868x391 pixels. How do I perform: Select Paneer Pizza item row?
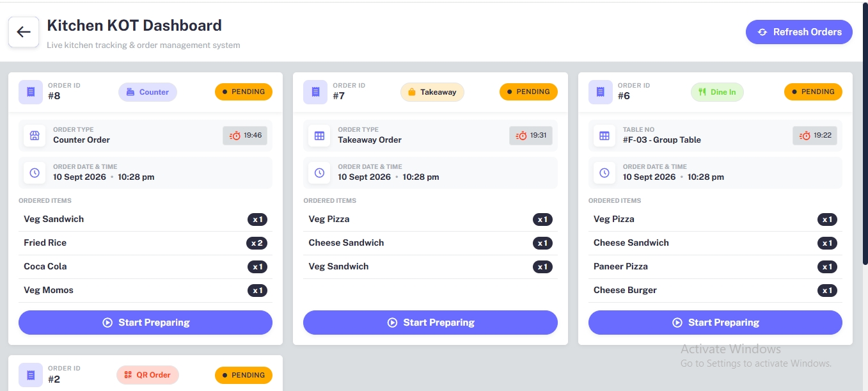(x=715, y=267)
